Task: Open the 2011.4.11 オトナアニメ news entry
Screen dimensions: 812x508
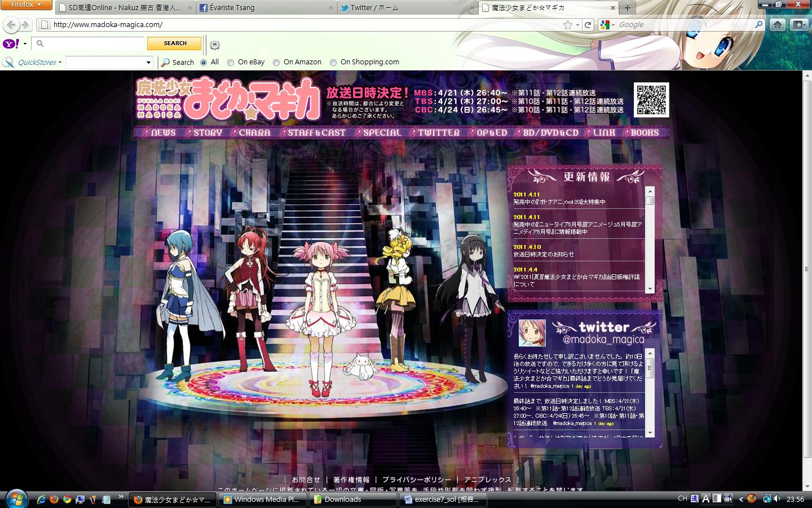Action: (559, 202)
